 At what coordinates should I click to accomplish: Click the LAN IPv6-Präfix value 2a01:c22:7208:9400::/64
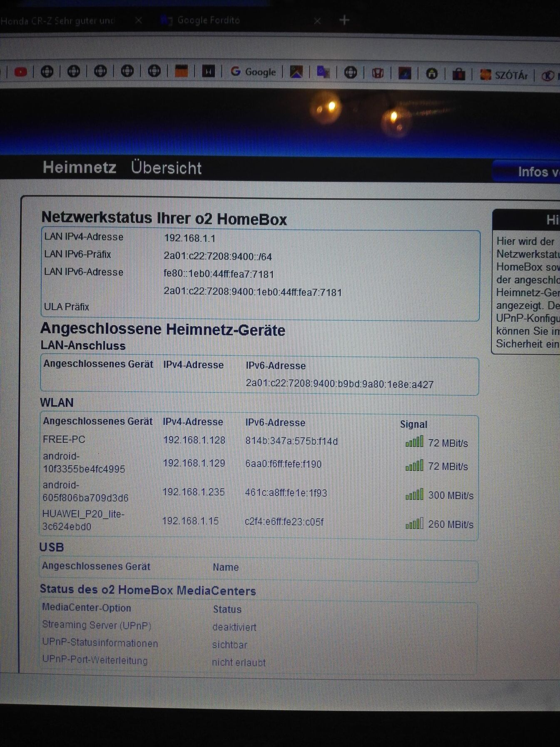pos(218,256)
